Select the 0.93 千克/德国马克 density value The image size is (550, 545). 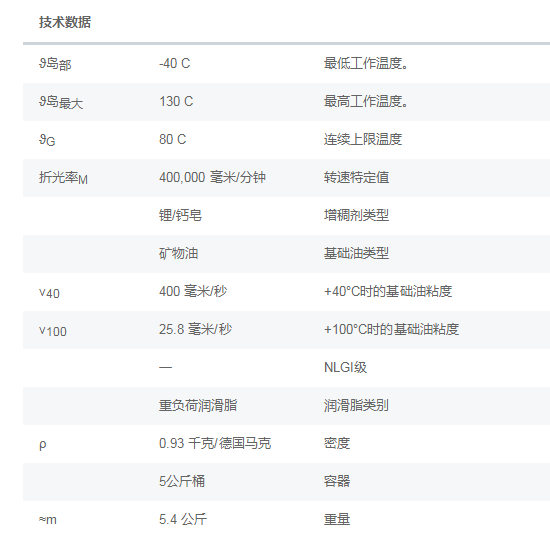(x=215, y=443)
